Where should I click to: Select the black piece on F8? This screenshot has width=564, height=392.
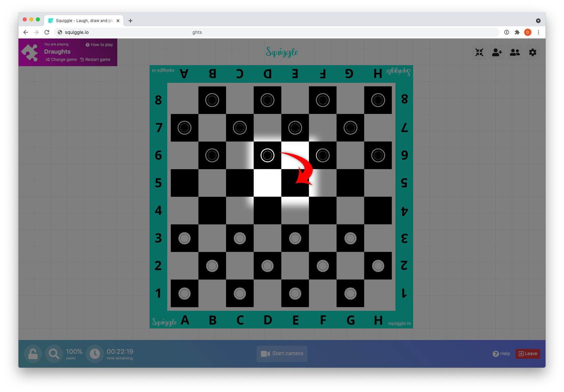(x=323, y=100)
